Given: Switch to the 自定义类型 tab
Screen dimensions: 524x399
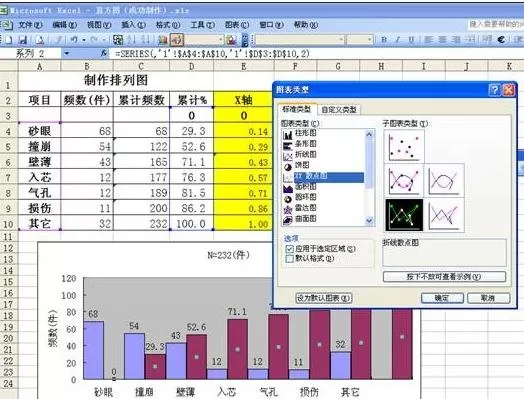Looking at the screenshot, I should (x=339, y=110).
